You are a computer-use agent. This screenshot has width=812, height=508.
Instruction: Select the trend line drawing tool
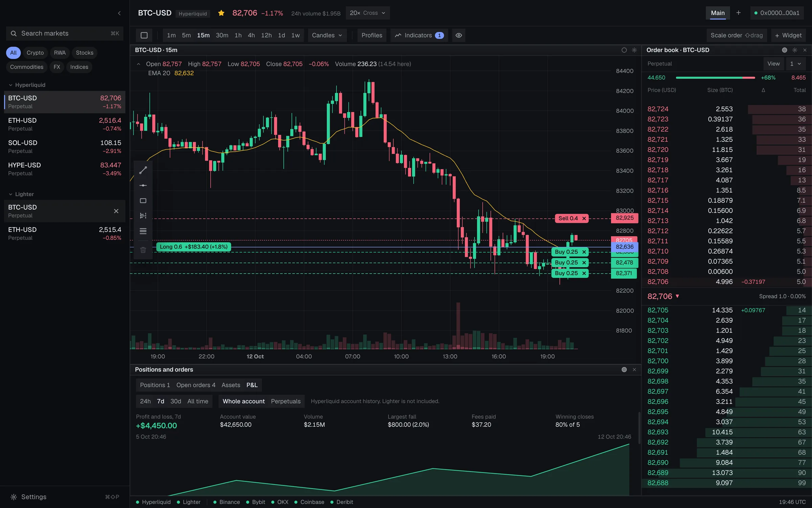point(143,170)
